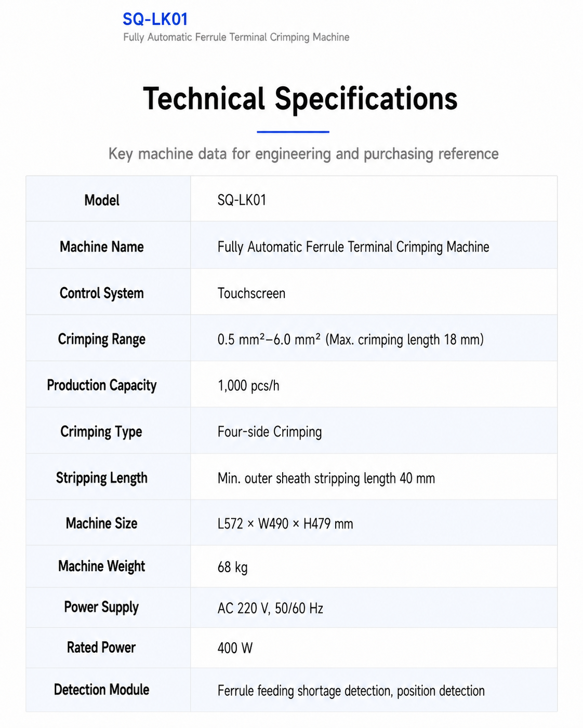The image size is (583, 728).
Task: Select the Production Capacity label
Action: pos(102,385)
